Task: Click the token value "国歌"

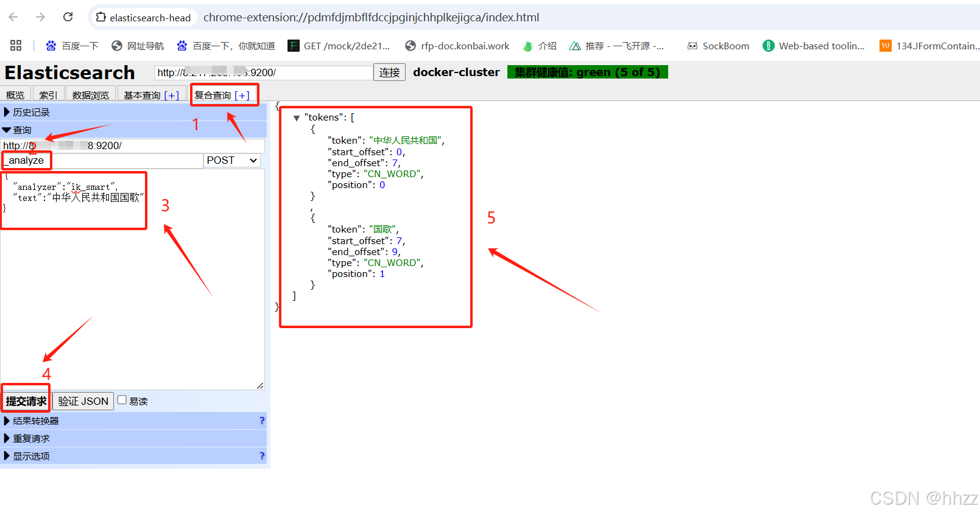Action: click(x=382, y=229)
